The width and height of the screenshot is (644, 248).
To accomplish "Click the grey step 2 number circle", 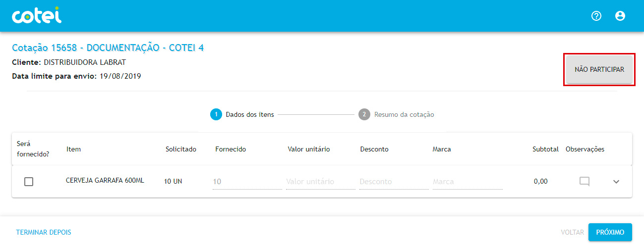I will (364, 114).
